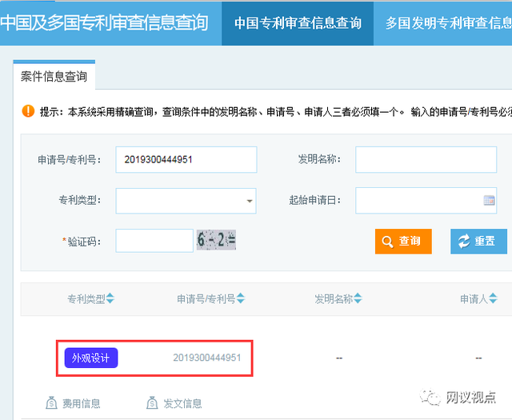Switch to 多国发明专利审查信息 tab
This screenshot has height=420, width=512.
(448, 23)
